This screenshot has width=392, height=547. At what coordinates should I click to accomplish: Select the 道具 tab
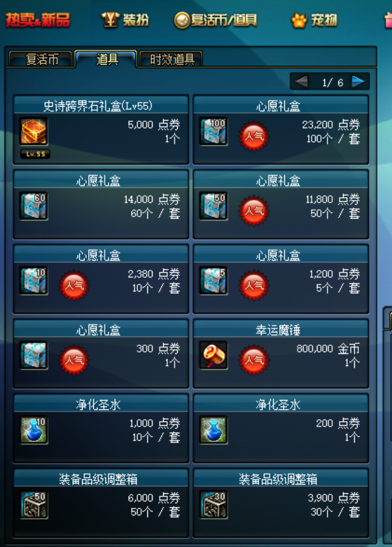click(x=106, y=59)
